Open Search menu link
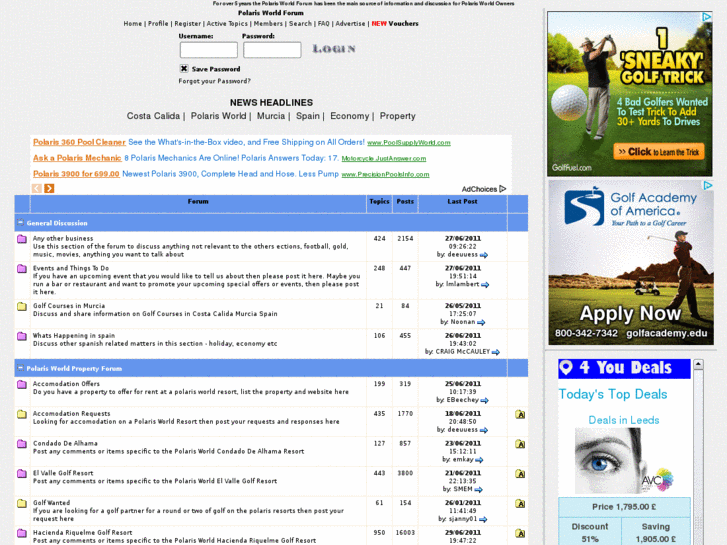The image size is (727, 545). click(x=300, y=24)
